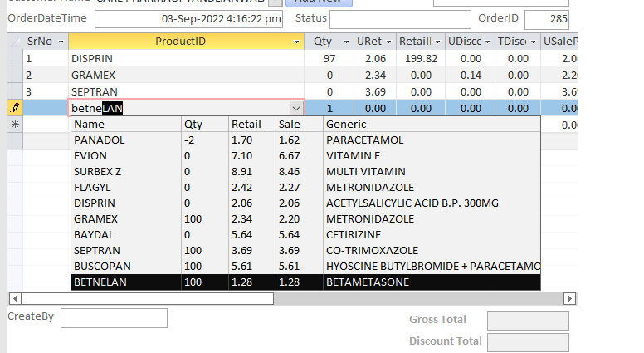
Task: Select PANADOL from the product list
Action: click(305, 140)
